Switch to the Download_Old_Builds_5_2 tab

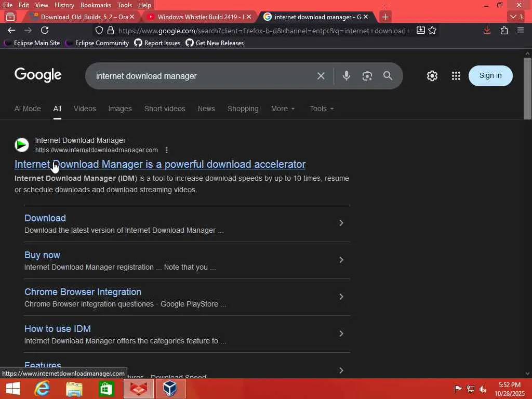pos(81,17)
